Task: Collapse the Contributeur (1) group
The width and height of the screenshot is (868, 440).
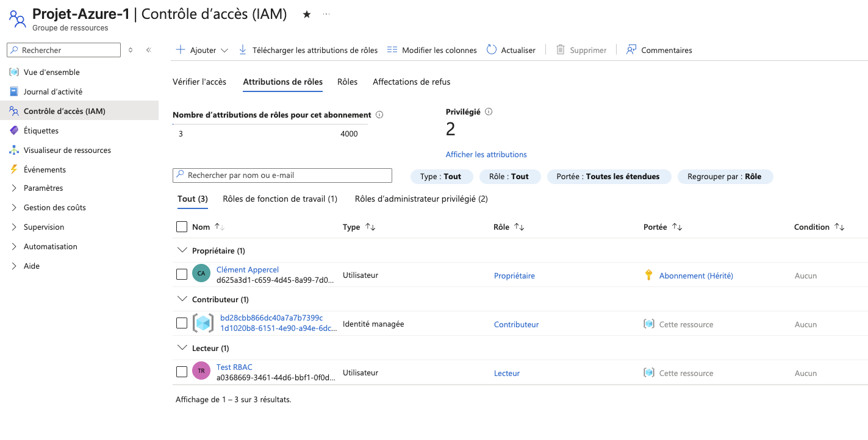Action: pyautogui.click(x=181, y=299)
